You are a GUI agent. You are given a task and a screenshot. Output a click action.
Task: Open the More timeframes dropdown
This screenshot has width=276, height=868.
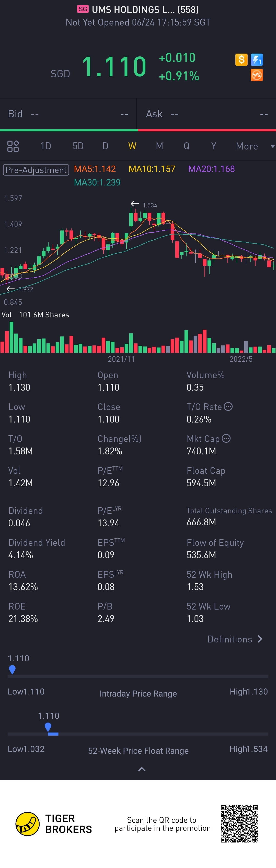click(255, 146)
